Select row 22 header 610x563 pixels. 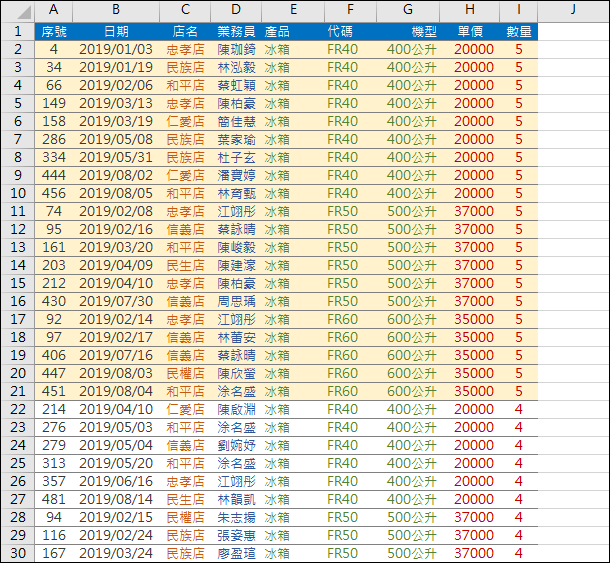tap(18, 409)
